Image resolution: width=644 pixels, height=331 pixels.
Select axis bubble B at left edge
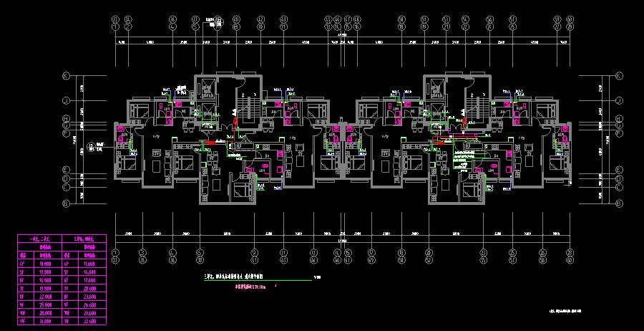click(65, 204)
